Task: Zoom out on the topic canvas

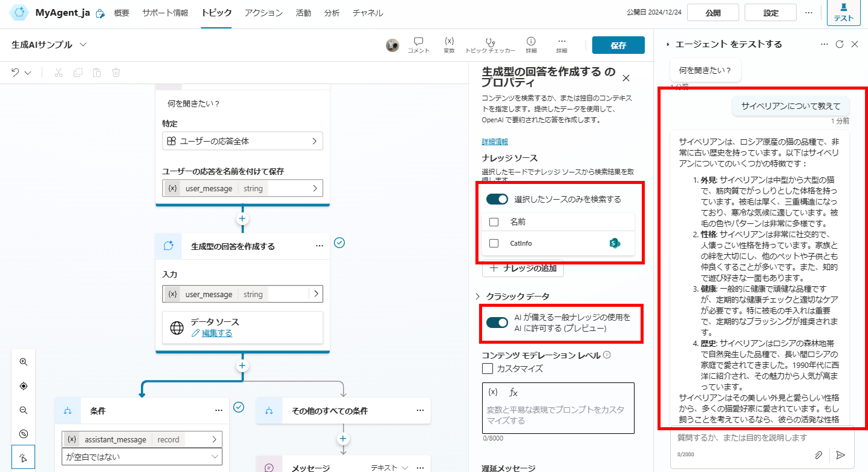Action: pyautogui.click(x=24, y=410)
